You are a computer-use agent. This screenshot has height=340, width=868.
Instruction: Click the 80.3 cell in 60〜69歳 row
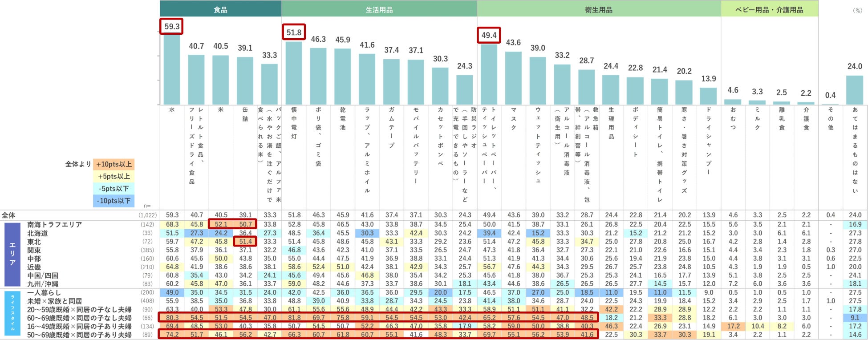pyautogui.click(x=172, y=318)
